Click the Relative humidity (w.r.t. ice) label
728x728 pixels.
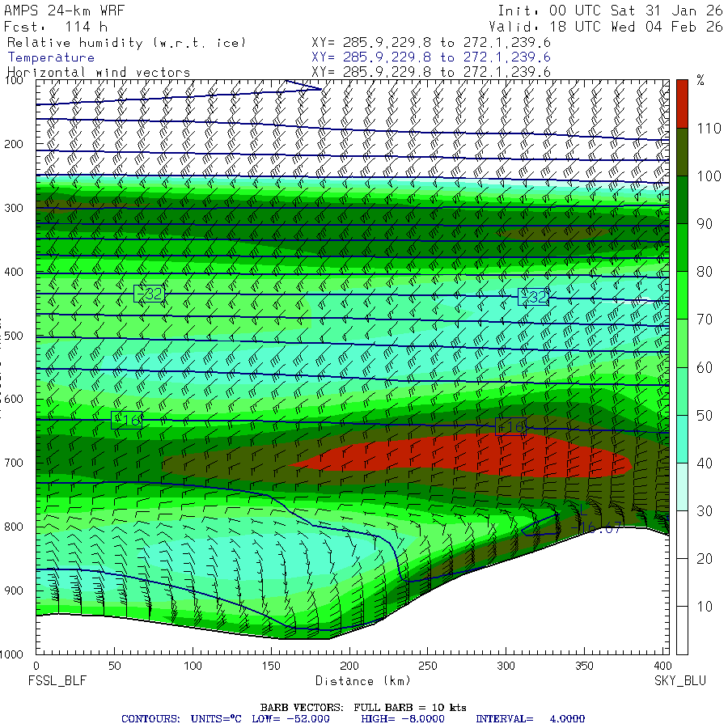(x=126, y=43)
